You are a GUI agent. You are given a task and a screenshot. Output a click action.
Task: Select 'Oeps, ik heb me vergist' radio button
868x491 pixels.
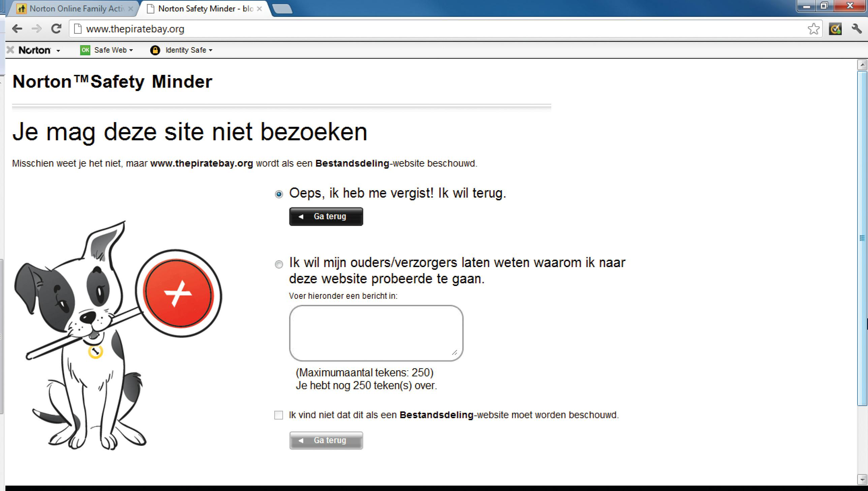pyautogui.click(x=279, y=194)
